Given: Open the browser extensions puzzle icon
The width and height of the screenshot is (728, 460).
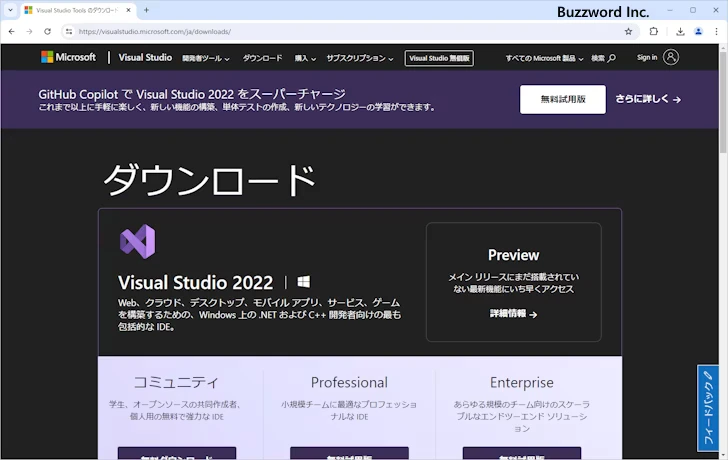Looking at the screenshot, I should (x=654, y=32).
